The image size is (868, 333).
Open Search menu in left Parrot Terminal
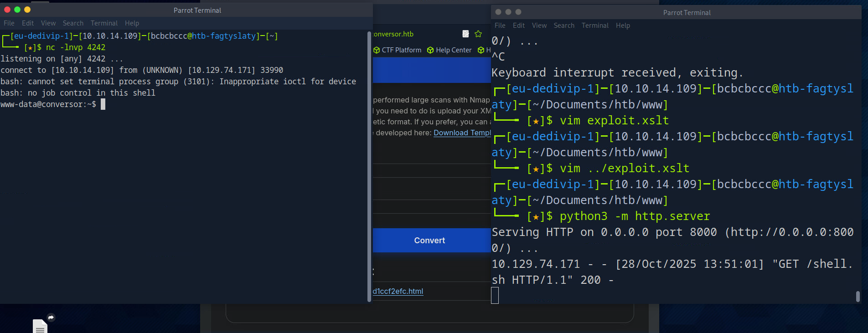[x=73, y=23]
